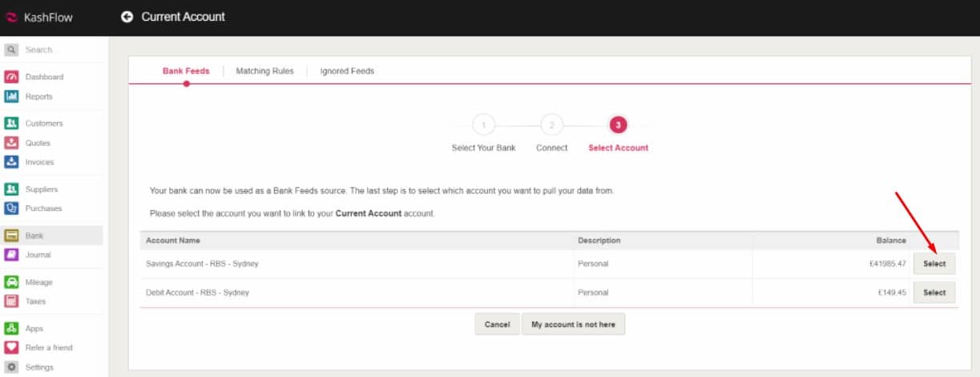Open the Dashboard icon in sidebar
This screenshot has width=980, height=377.
click(x=12, y=77)
